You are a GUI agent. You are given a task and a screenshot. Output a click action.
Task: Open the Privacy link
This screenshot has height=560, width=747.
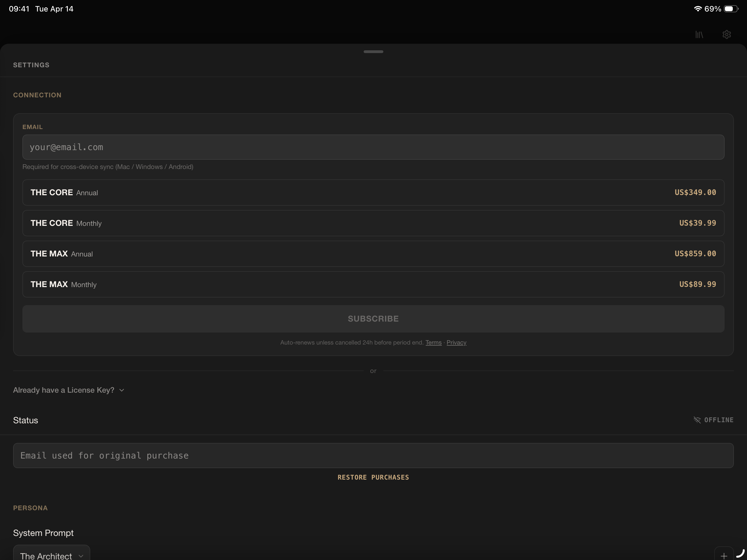tap(456, 343)
